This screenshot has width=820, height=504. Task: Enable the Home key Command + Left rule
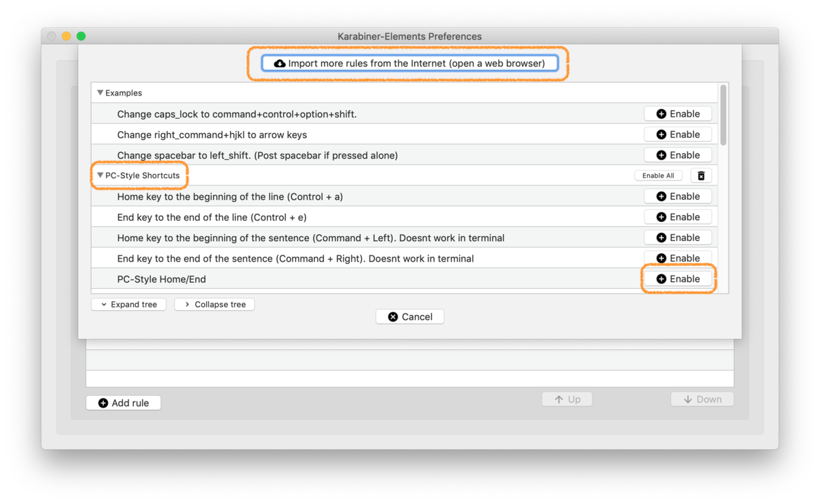[678, 237]
